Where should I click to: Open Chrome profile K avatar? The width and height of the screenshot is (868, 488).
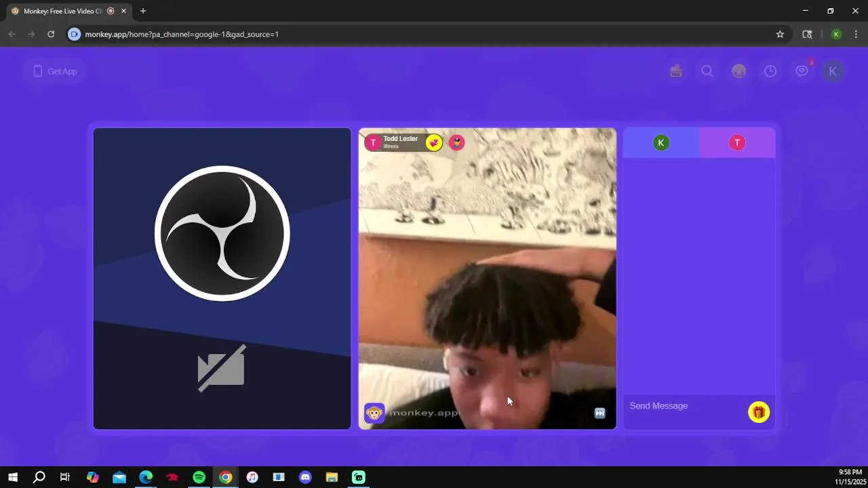836,34
